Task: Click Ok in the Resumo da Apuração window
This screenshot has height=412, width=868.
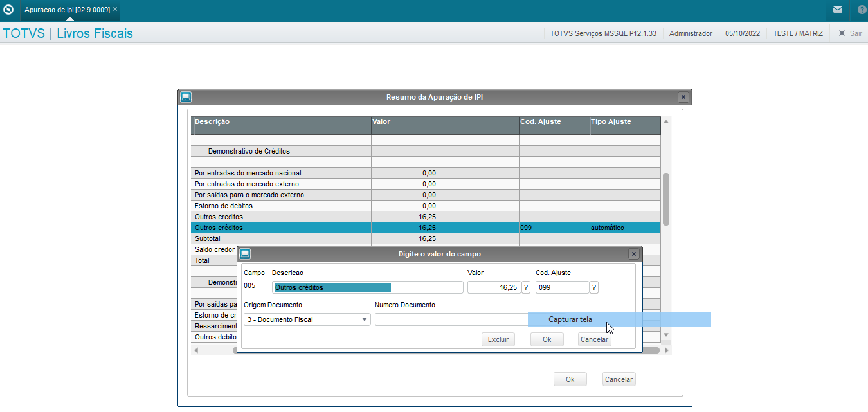Action: click(x=570, y=379)
